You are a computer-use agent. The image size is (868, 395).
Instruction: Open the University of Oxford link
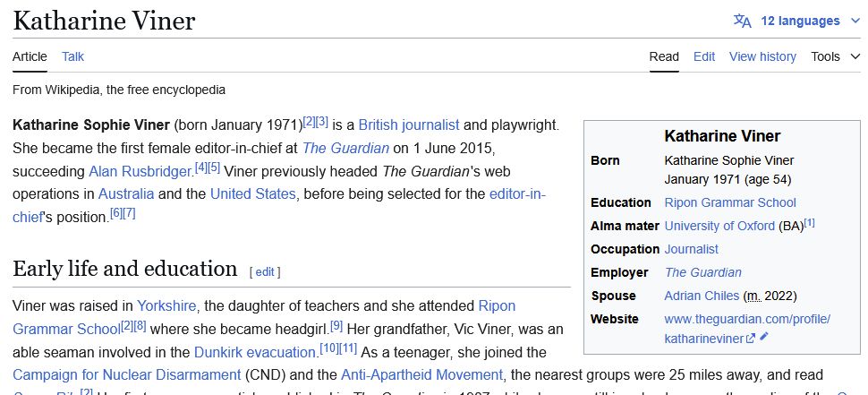coord(719,226)
